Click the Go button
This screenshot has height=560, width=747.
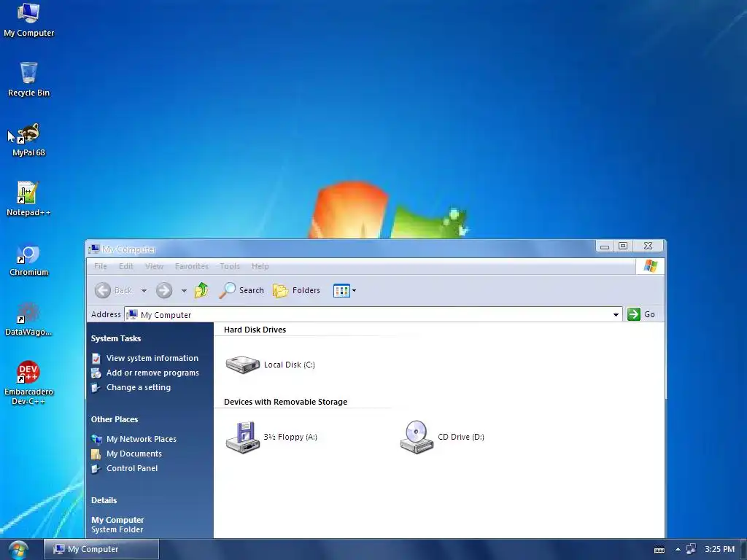641,314
